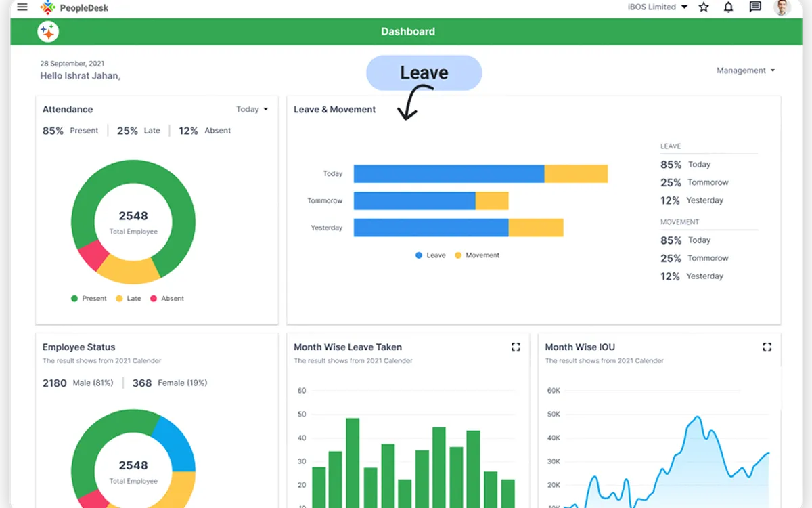
Task: Click the Dashboard page title
Action: [x=408, y=32]
